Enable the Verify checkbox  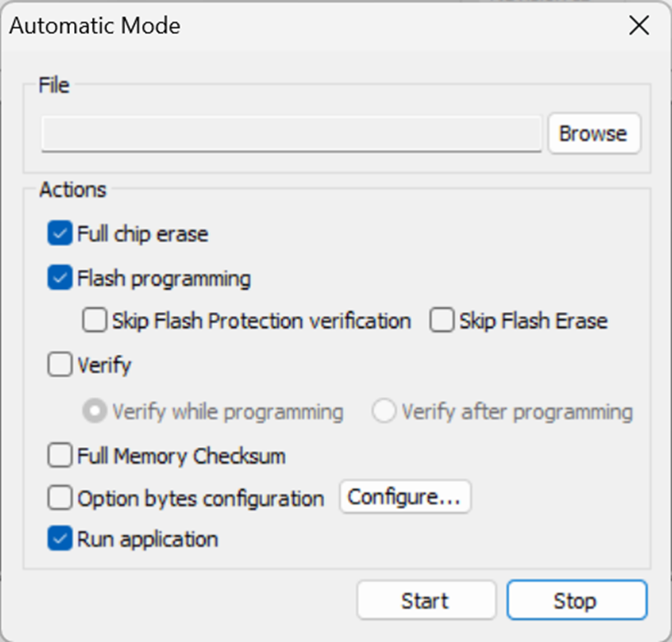click(60, 365)
